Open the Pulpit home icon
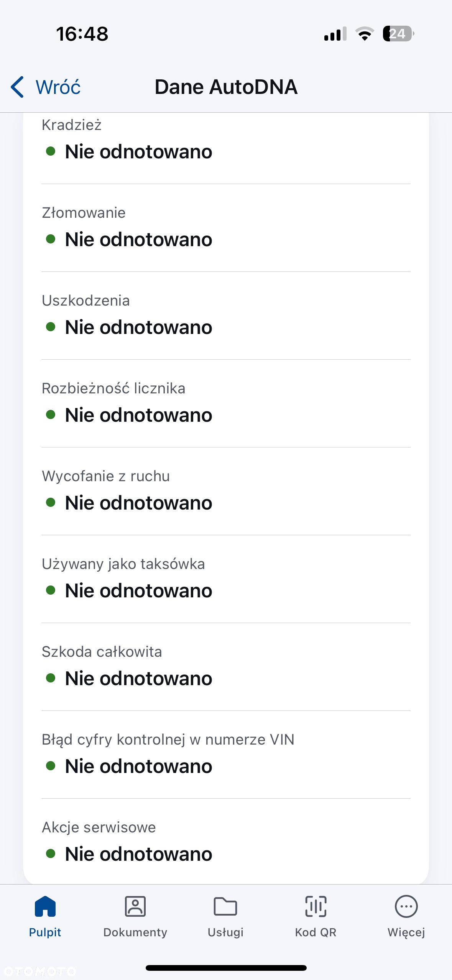Image resolution: width=452 pixels, height=980 pixels. 45,906
